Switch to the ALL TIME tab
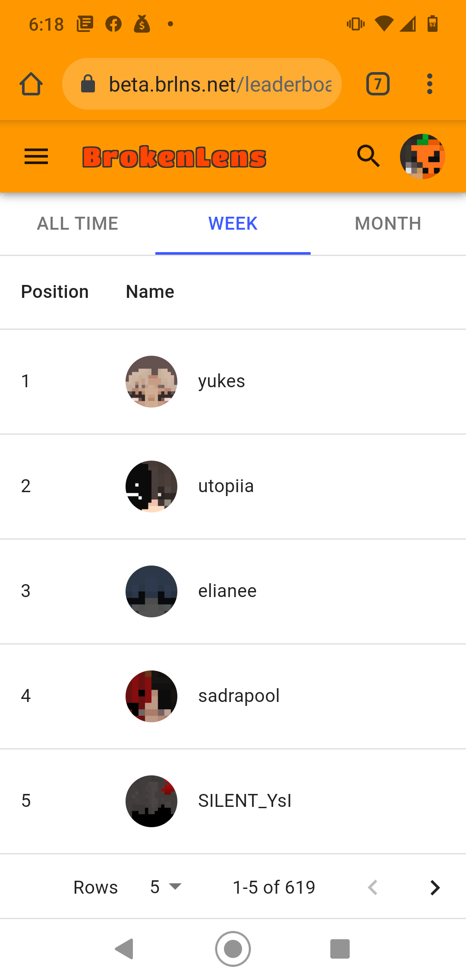The image size is (466, 980). point(78,224)
